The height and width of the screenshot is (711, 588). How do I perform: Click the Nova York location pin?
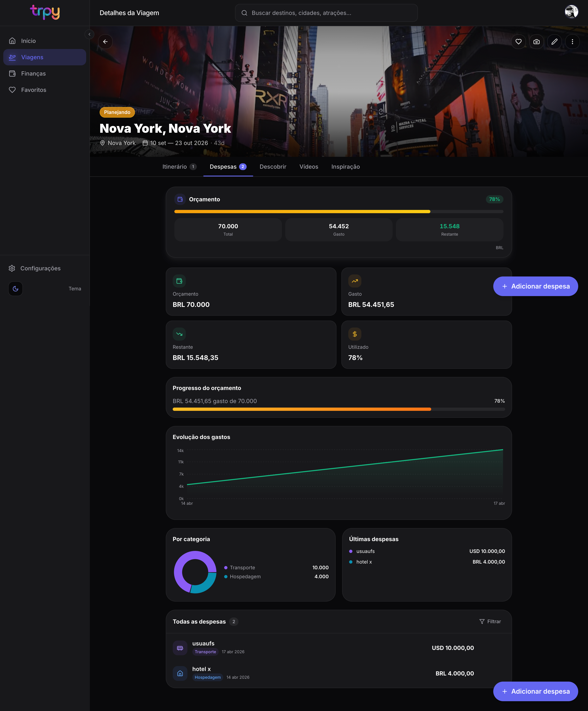point(102,143)
